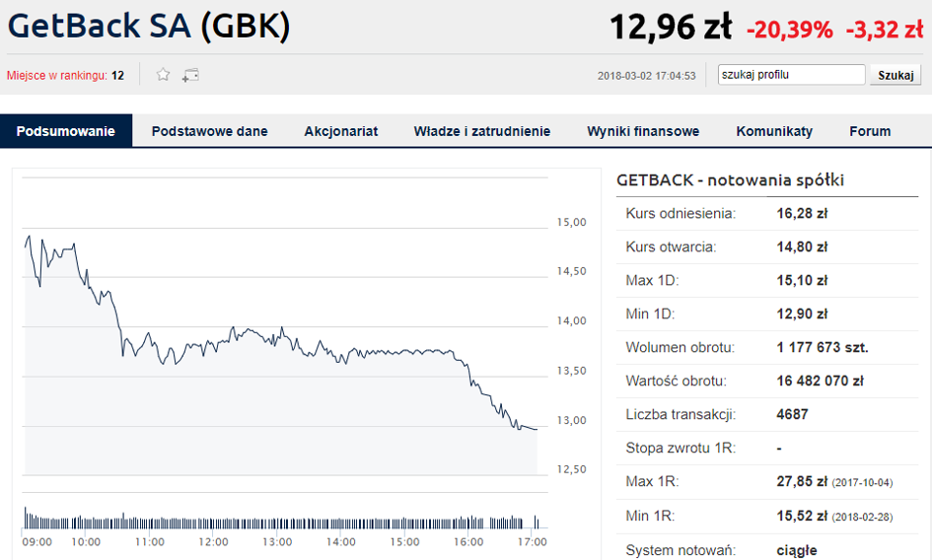The width and height of the screenshot is (932, 560).
Task: Click Kurs otwarcia value 14,80 zł
Action: (802, 246)
